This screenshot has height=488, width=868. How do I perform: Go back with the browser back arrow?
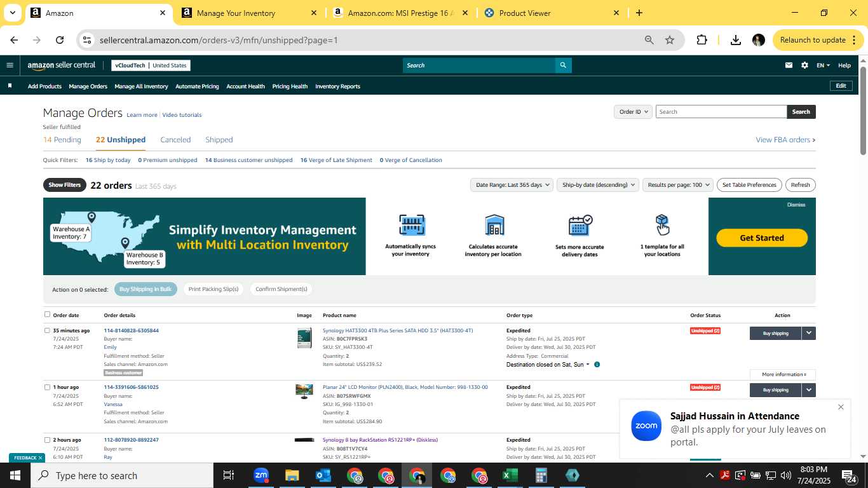coord(14,40)
